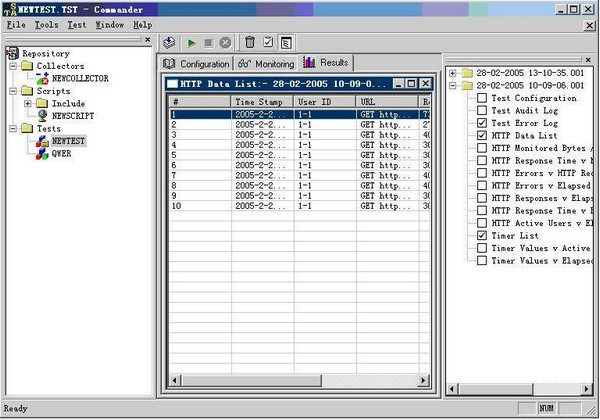This screenshot has height=420, width=600.
Task: Check the HTTP Active Users checkbox
Action: click(482, 223)
